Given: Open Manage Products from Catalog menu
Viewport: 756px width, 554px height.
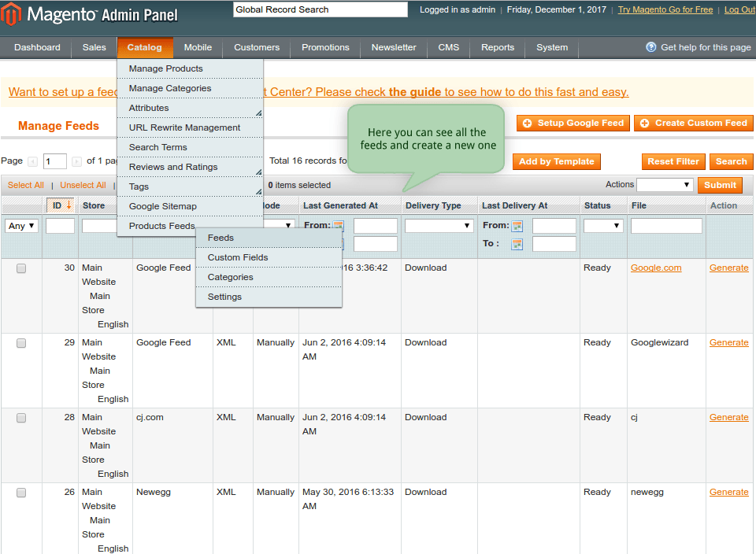Looking at the screenshot, I should click(x=190, y=68).
